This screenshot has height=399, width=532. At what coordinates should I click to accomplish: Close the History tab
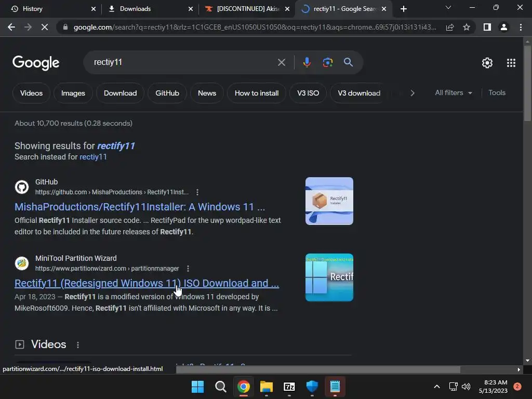point(94,9)
